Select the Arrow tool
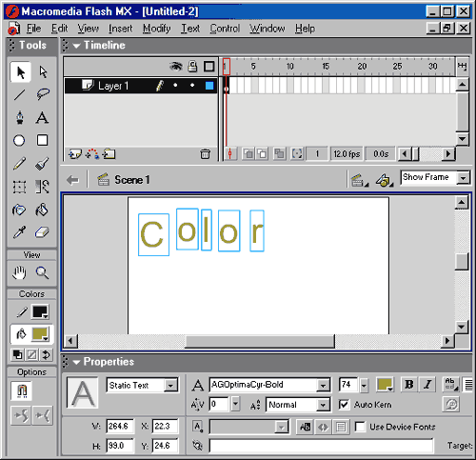476x460 pixels. click(20, 72)
